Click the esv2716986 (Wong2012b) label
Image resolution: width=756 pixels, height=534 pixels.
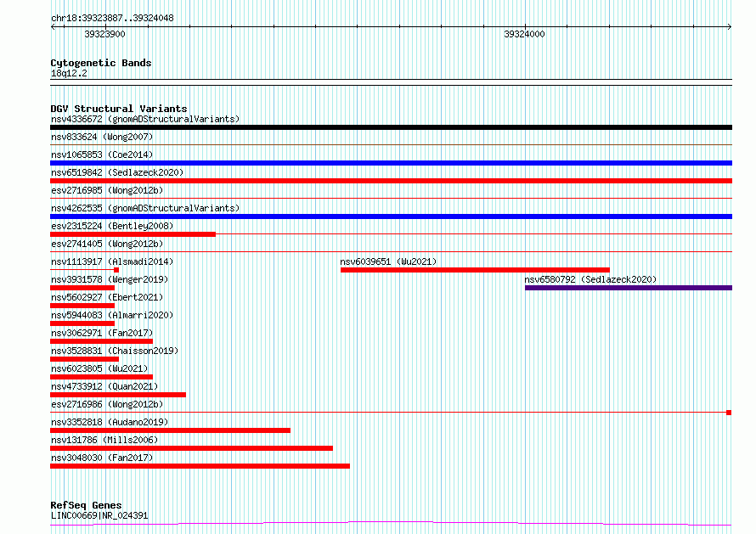tap(107, 404)
